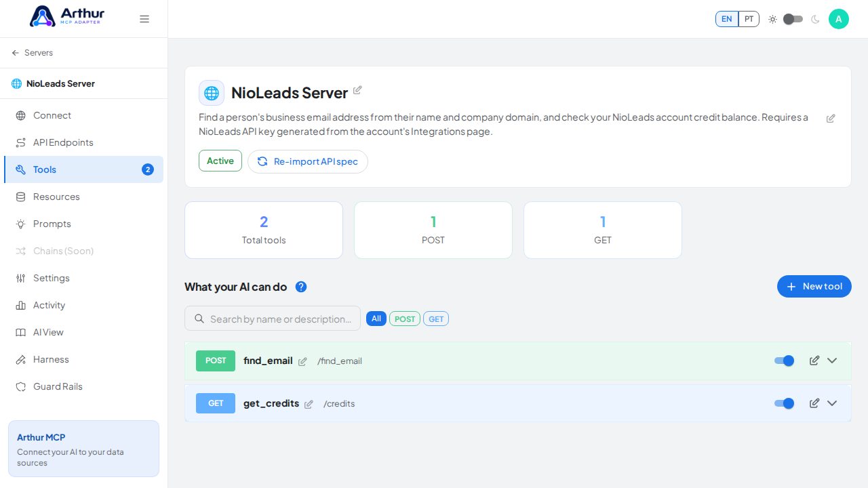Disable the get_credits tool toggle
The image size is (868, 488).
click(x=785, y=403)
